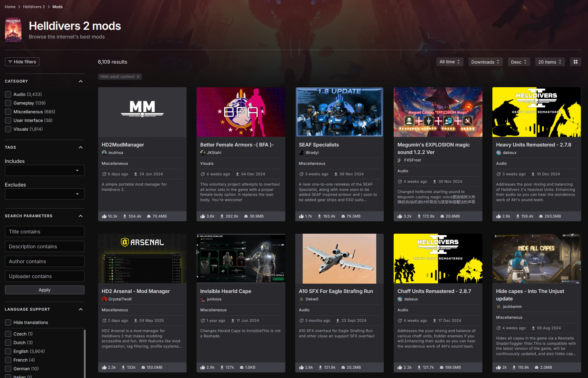Click thumbs-up icon on HD2ModManager card
Viewport: 588px width, 378px height.
tap(104, 216)
